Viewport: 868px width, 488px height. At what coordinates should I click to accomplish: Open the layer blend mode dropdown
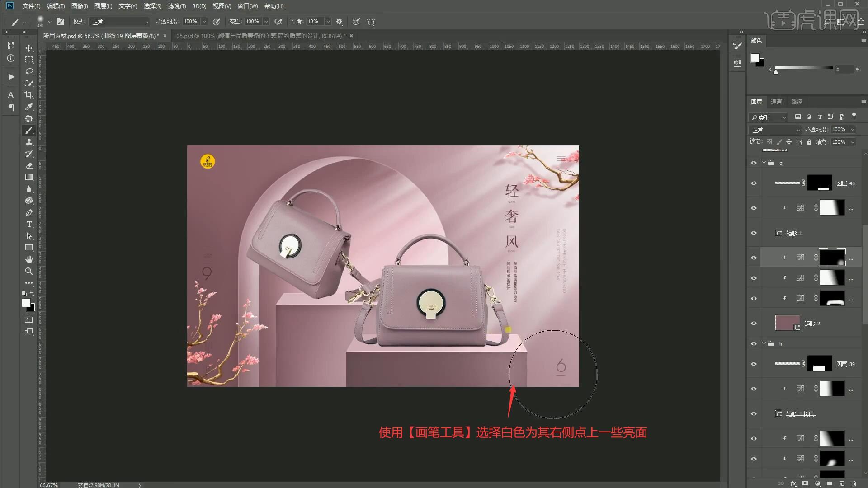775,130
